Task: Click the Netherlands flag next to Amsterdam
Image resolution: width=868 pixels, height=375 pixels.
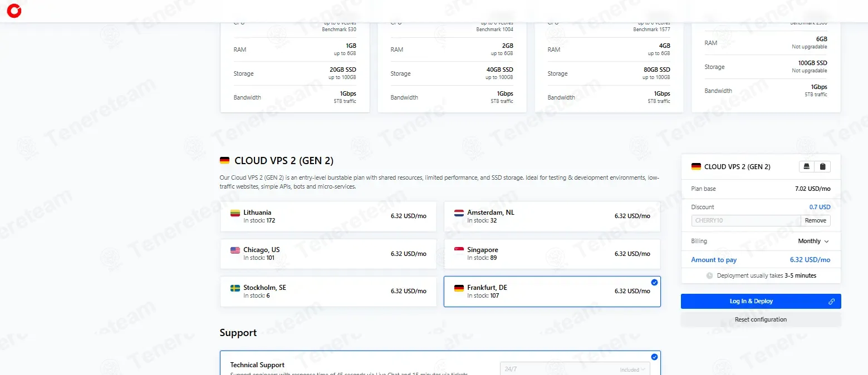Action: [459, 213]
